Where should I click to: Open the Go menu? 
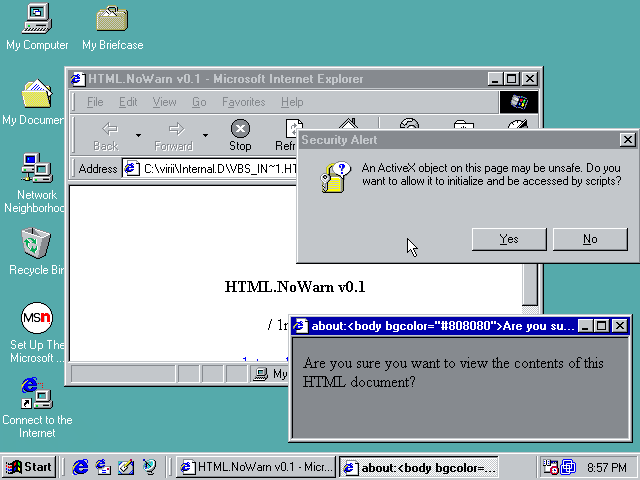tap(199, 102)
